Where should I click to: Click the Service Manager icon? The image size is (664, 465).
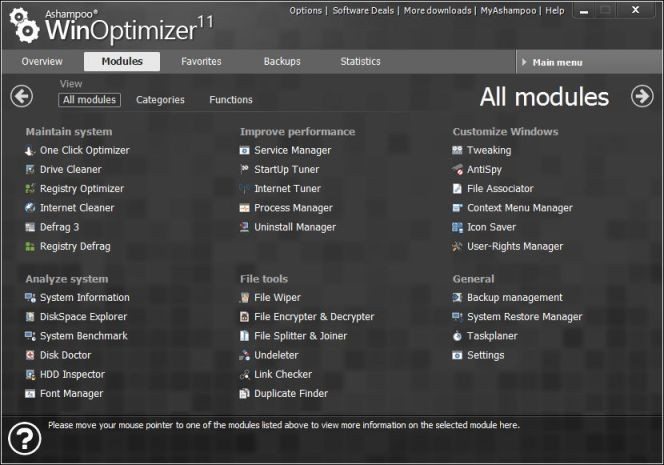pos(245,151)
